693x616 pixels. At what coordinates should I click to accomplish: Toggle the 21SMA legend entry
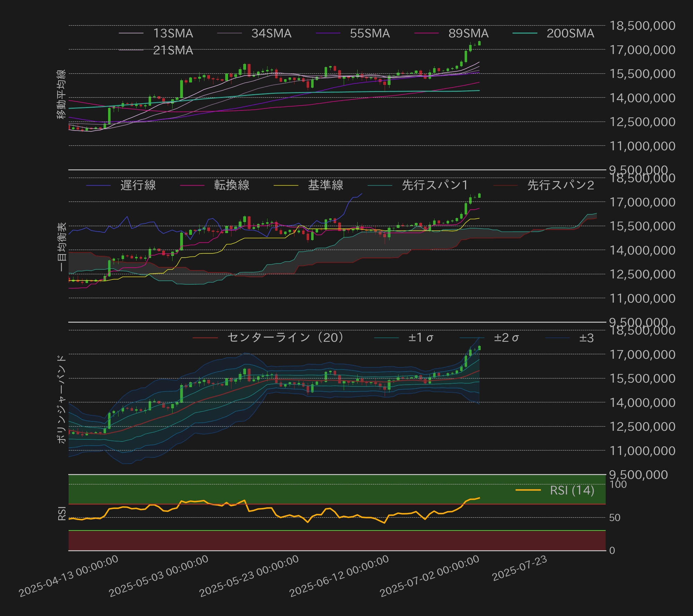point(173,50)
